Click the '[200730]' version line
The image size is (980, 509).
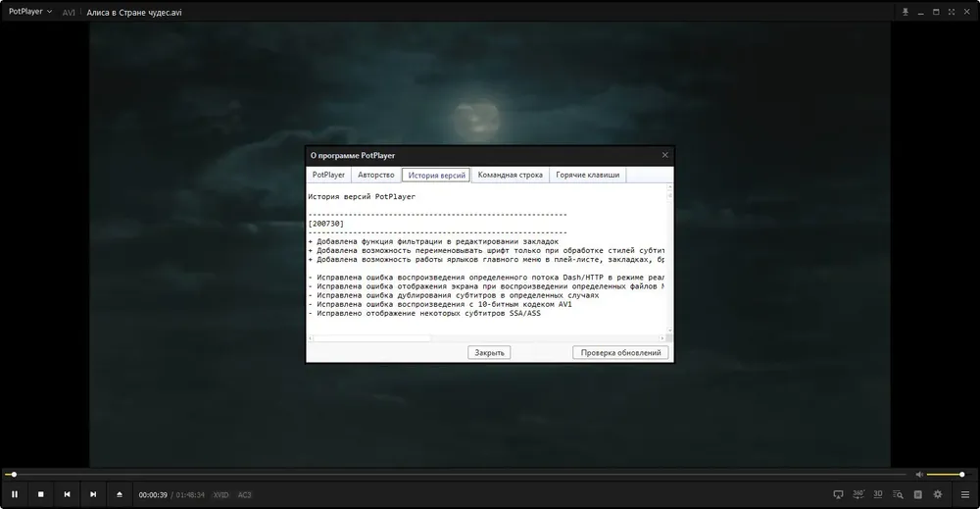tap(325, 224)
